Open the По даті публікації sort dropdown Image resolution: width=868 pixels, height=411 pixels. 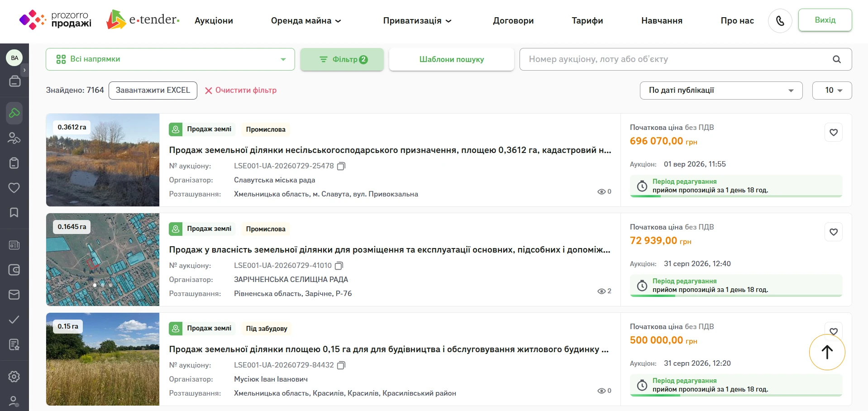pyautogui.click(x=721, y=91)
